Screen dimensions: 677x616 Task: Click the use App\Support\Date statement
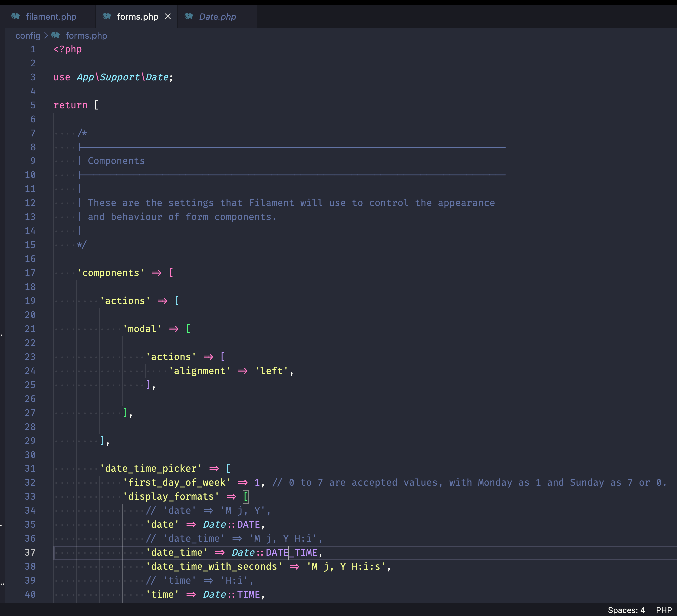(x=113, y=77)
